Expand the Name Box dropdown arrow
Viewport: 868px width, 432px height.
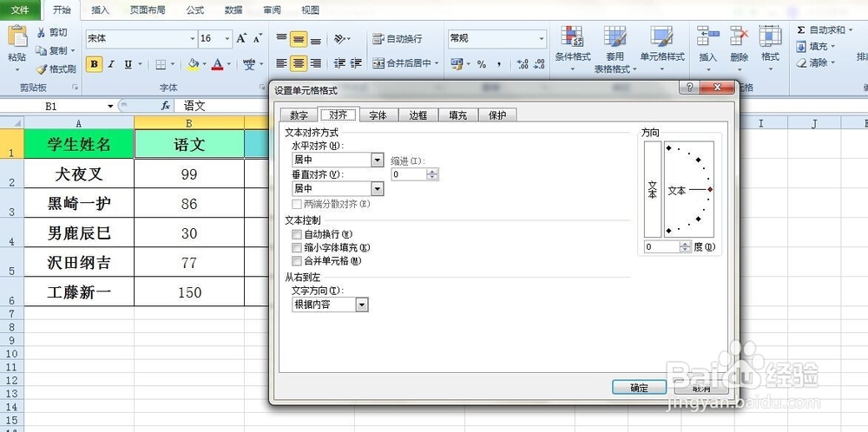coord(111,106)
